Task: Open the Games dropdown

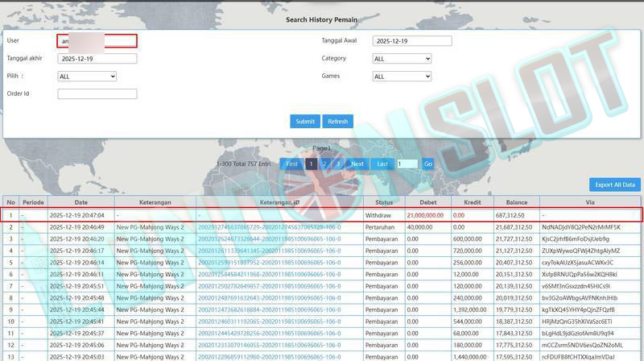Action: point(402,77)
